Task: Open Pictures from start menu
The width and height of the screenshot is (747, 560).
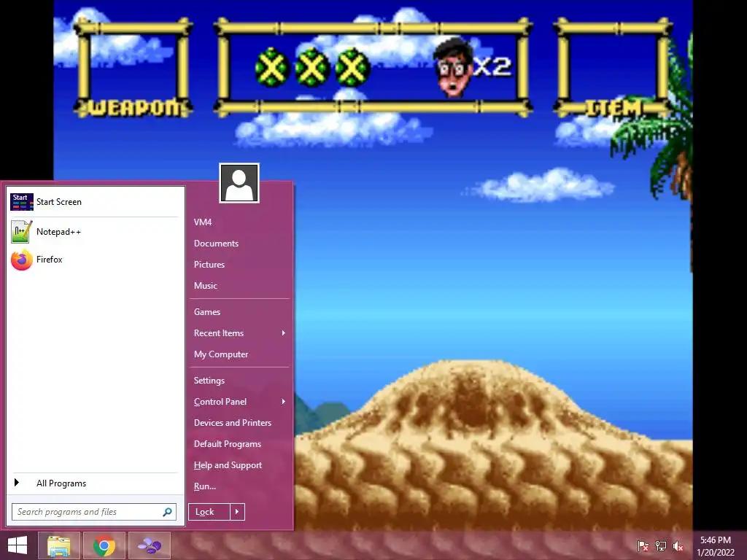Action: click(209, 264)
